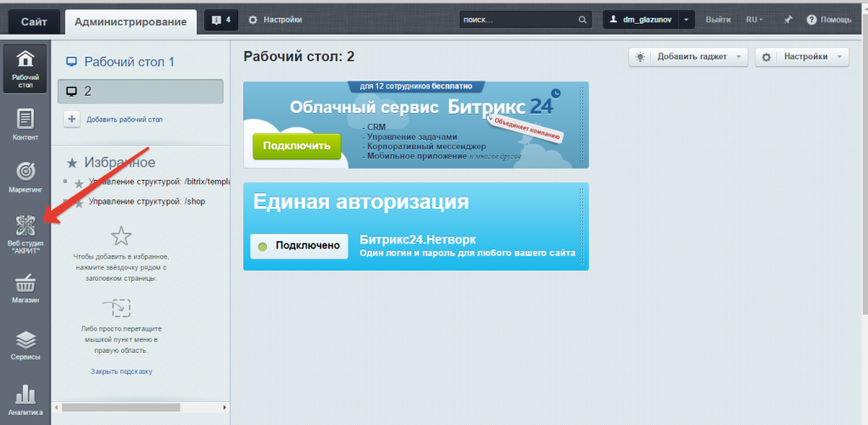Viewport: 868px width, 425px height.
Task: Click the Битрикс24.Нетворк heading link
Action: tap(418, 239)
